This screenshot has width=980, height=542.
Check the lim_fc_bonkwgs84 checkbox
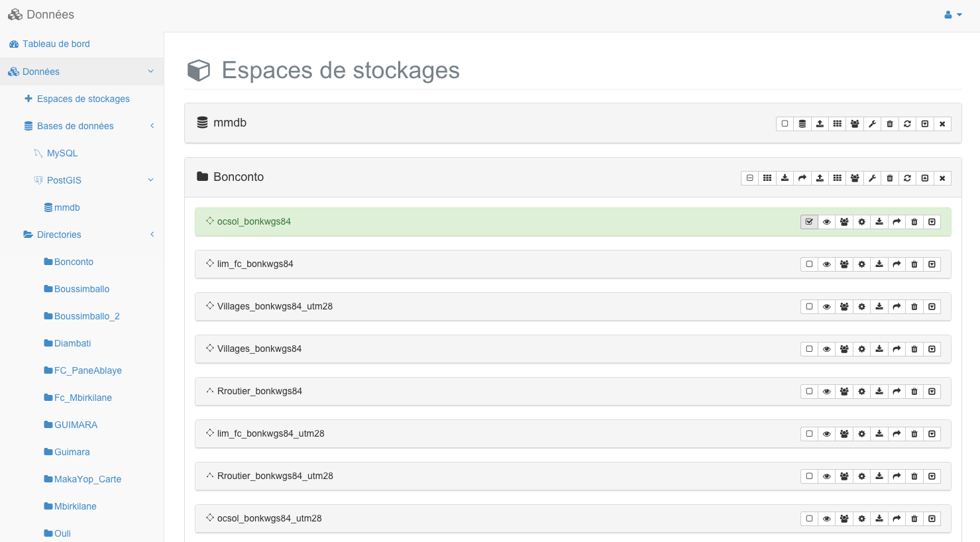tap(809, 264)
